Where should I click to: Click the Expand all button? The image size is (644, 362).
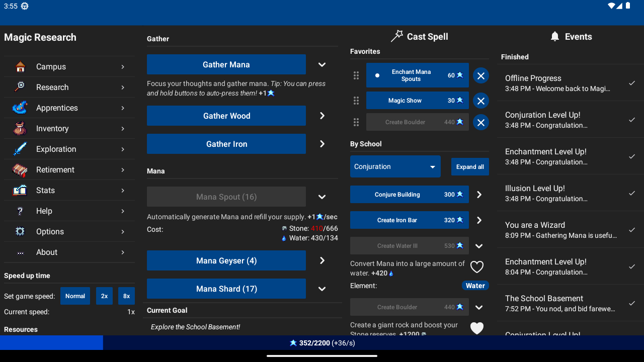coord(470,166)
